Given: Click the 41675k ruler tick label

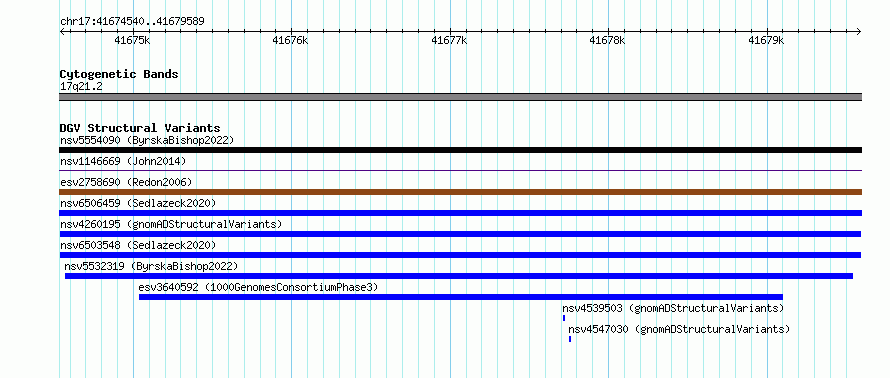Looking at the screenshot, I should (x=132, y=40).
